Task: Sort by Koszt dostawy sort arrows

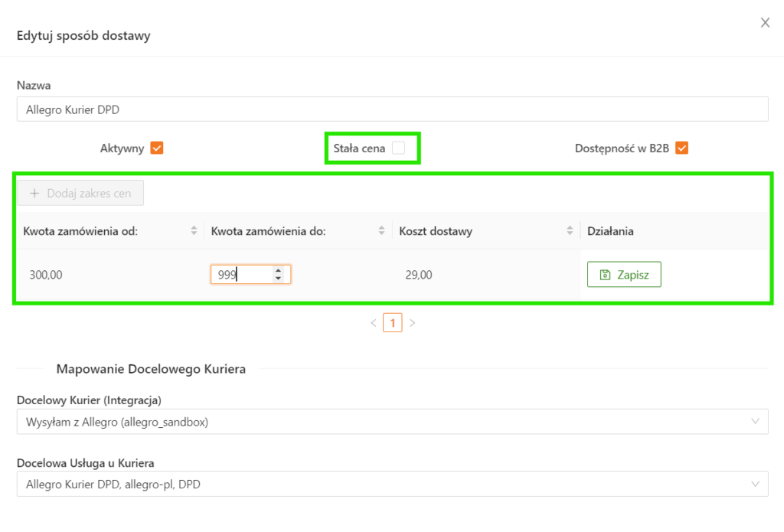Action: [x=570, y=230]
